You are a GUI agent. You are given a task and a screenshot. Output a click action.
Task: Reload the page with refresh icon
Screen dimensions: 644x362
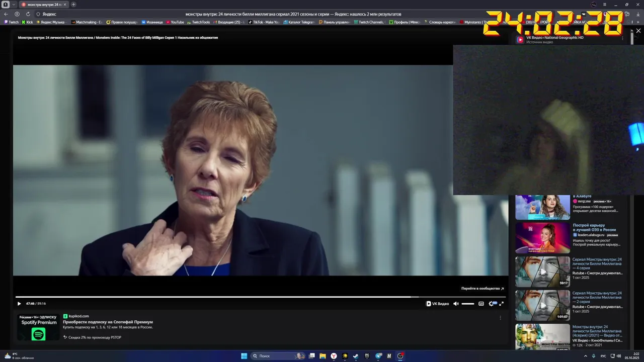[28, 14]
